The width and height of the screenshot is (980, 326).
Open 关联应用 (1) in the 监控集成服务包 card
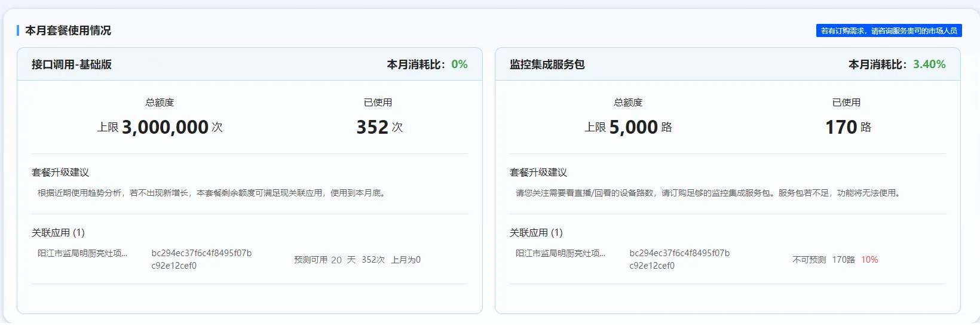tap(536, 232)
